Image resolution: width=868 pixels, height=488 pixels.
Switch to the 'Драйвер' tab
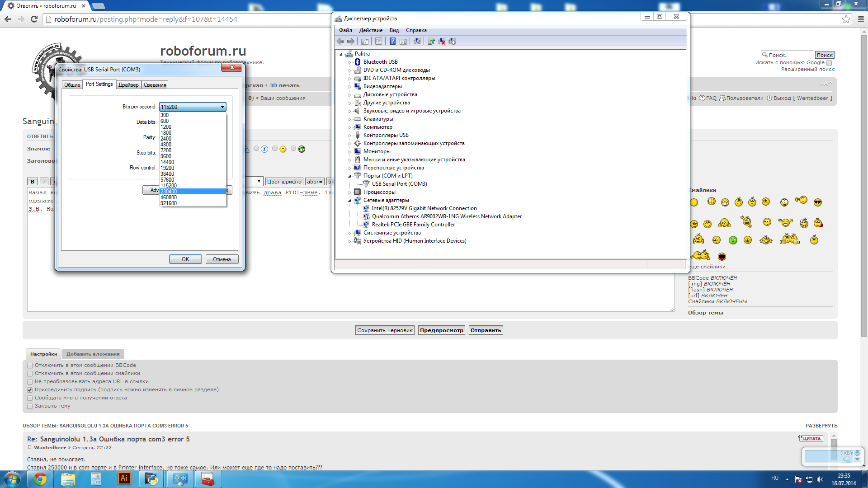[x=128, y=85]
